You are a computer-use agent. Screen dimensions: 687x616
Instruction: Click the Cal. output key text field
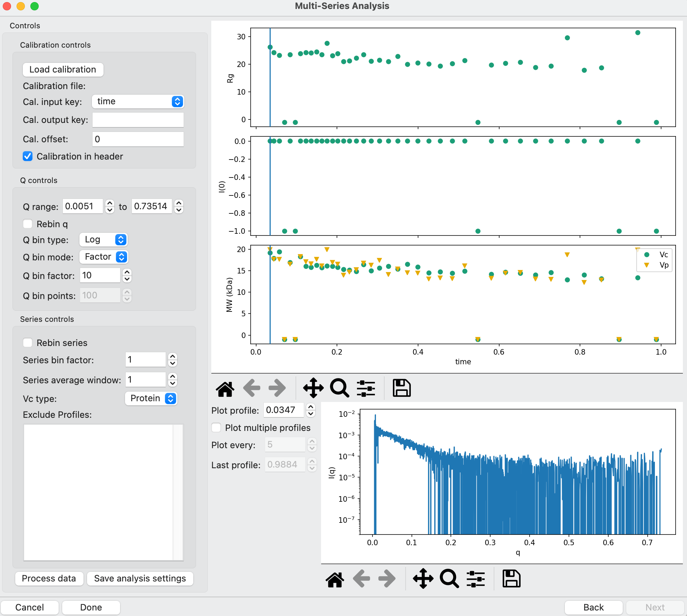click(138, 120)
